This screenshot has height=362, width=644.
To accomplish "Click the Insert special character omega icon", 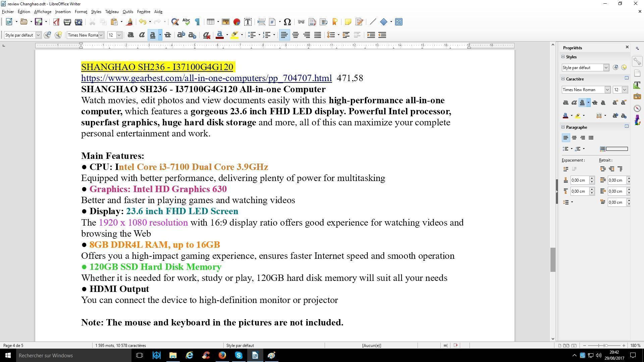I will point(287,22).
